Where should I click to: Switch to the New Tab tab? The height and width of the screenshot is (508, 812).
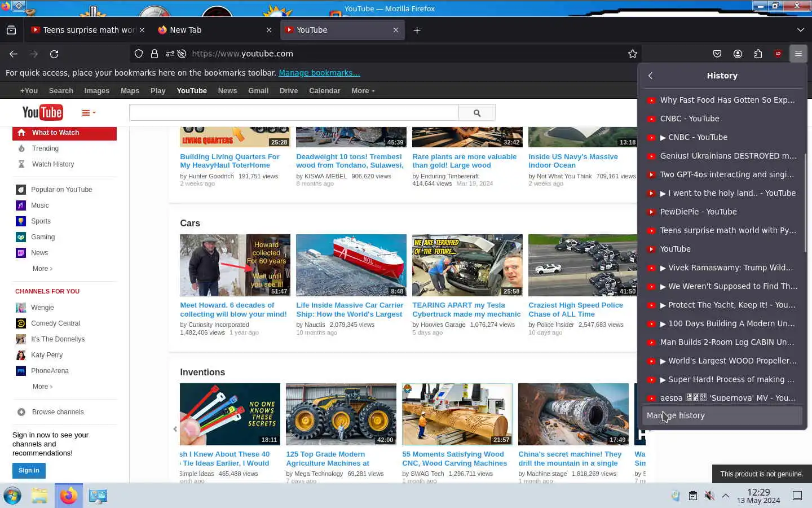pyautogui.click(x=215, y=30)
